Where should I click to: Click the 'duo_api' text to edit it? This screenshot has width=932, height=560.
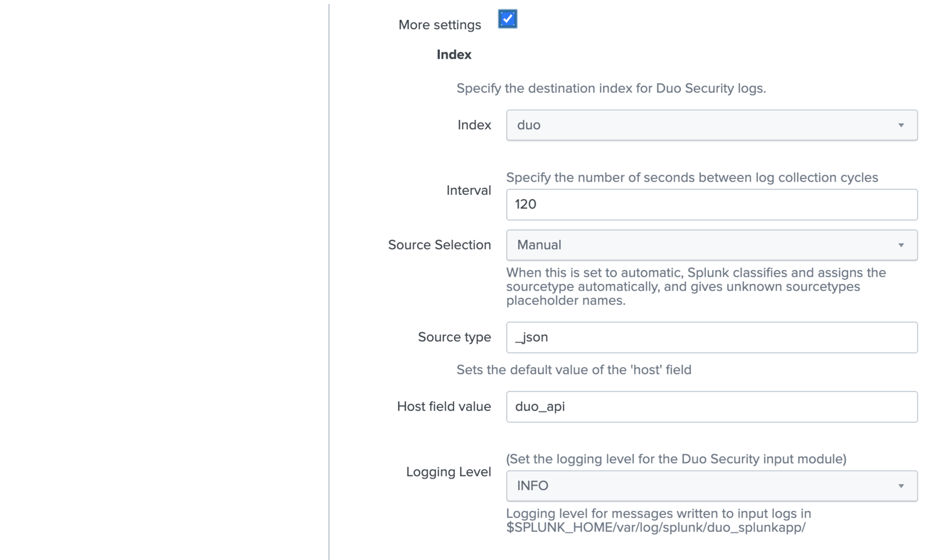pyautogui.click(x=540, y=406)
